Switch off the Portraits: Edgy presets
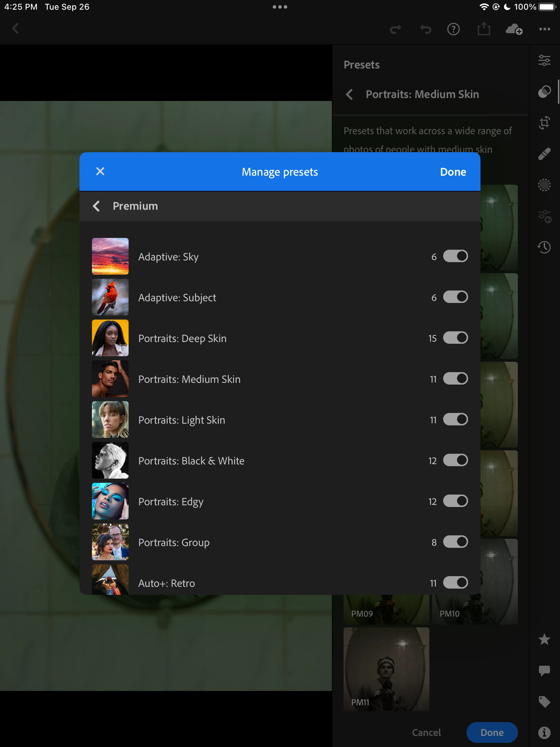 pos(456,501)
